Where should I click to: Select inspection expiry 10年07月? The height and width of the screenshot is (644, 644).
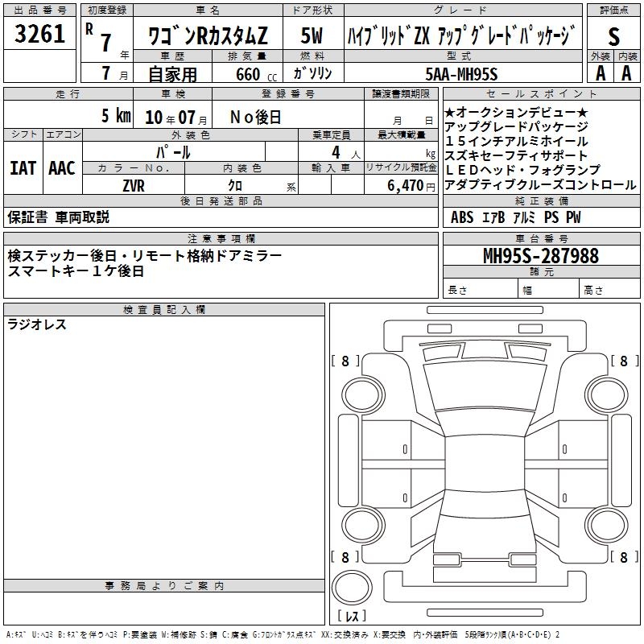tap(176, 118)
